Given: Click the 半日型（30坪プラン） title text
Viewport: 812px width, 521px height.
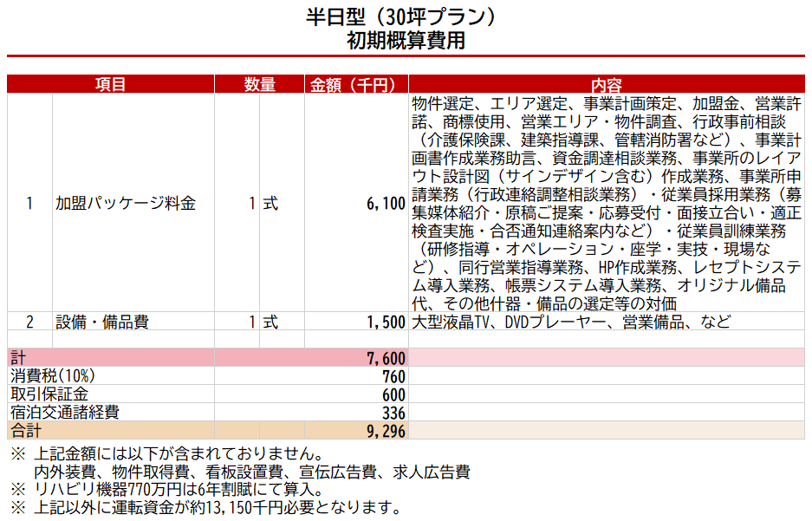Looking at the screenshot, I should (x=406, y=17).
